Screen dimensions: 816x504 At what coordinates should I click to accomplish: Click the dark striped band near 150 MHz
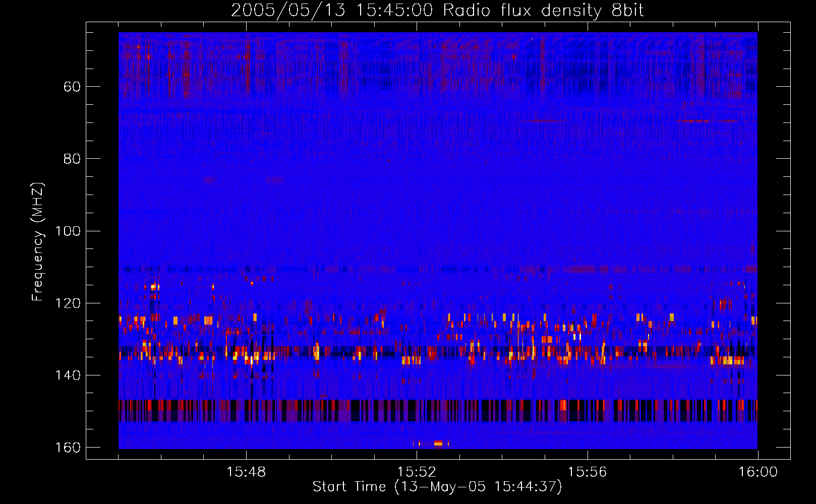pyautogui.click(x=438, y=410)
